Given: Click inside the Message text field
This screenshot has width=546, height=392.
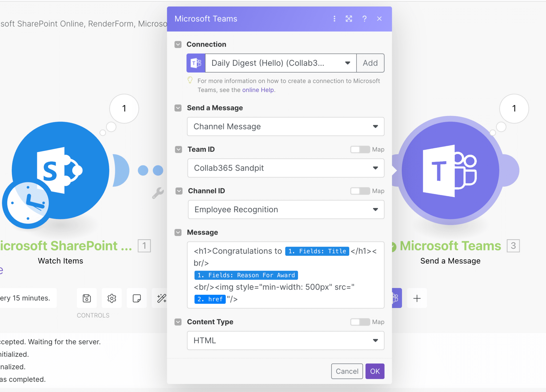Looking at the screenshot, I should 285,275.
